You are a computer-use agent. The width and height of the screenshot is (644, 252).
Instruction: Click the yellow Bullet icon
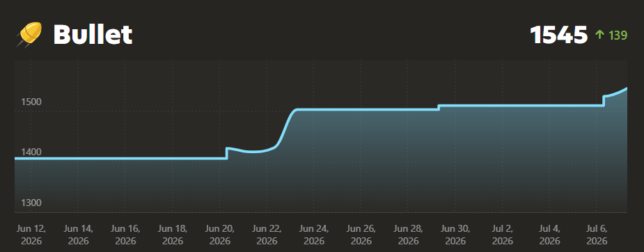click(29, 34)
